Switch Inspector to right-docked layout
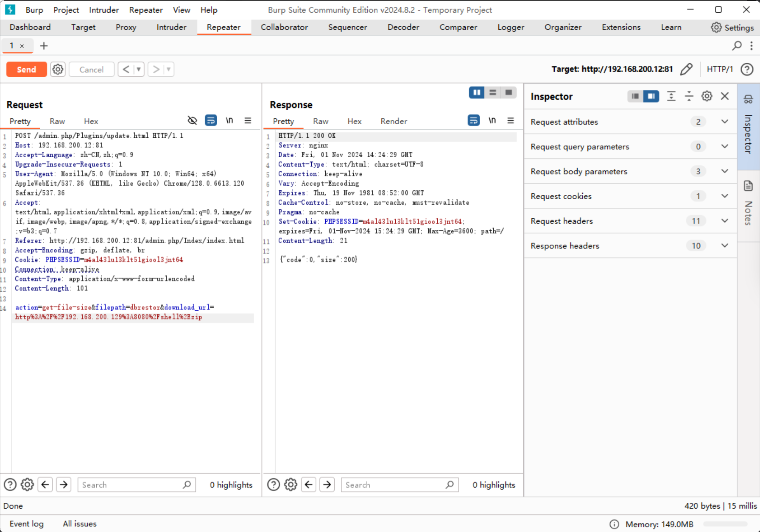 pyautogui.click(x=651, y=96)
